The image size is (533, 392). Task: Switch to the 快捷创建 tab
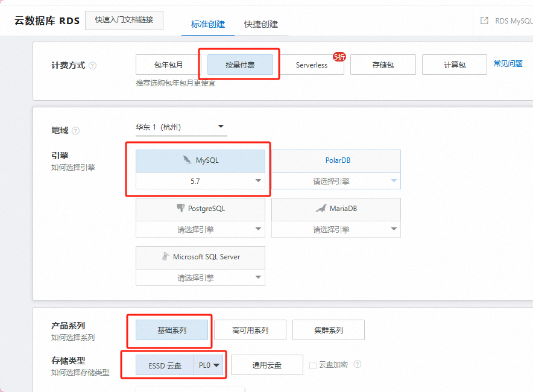coord(260,24)
